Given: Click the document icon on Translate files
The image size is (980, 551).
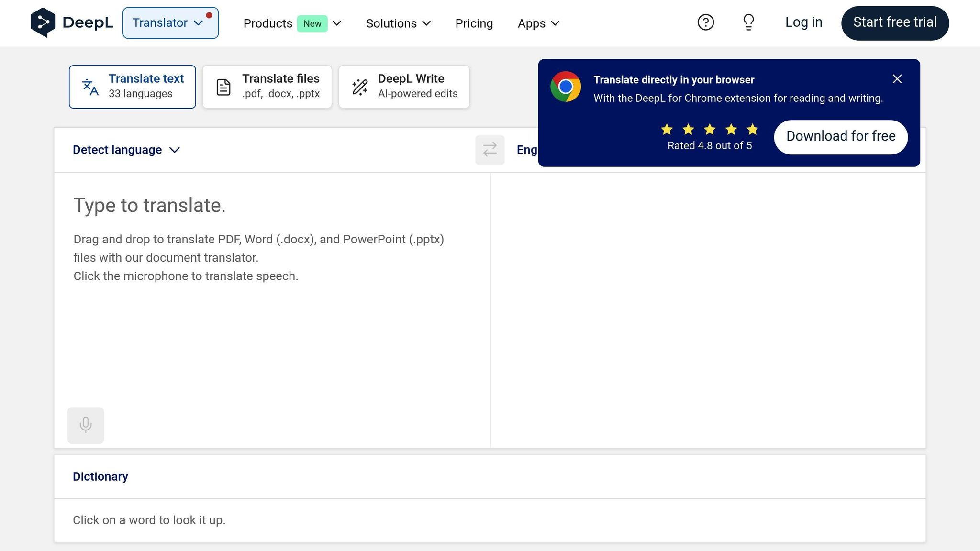Looking at the screenshot, I should [x=223, y=87].
